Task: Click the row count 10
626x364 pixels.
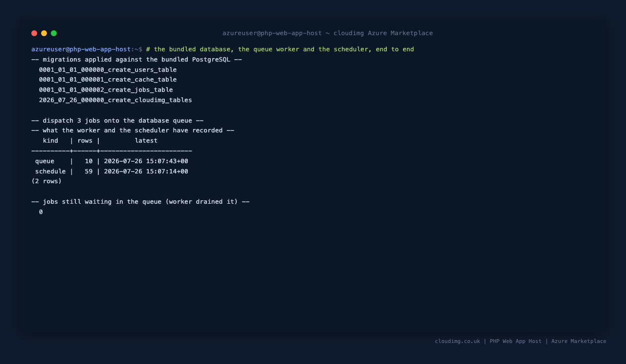Action: tap(89, 161)
